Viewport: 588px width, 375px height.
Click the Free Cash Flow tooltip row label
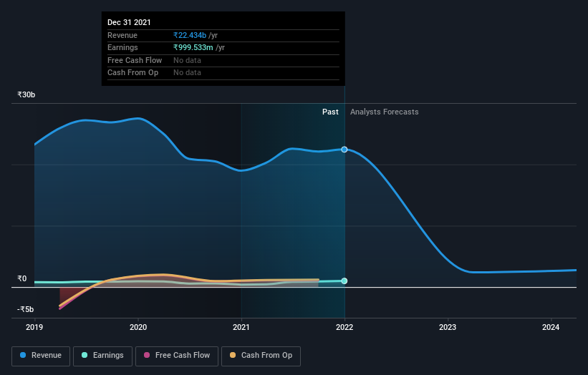pos(135,60)
